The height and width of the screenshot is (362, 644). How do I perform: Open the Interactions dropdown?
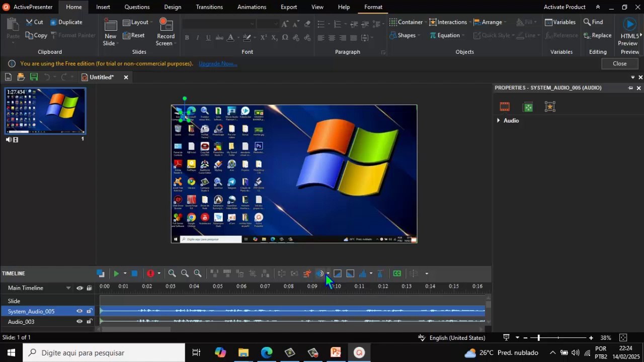tap(449, 22)
